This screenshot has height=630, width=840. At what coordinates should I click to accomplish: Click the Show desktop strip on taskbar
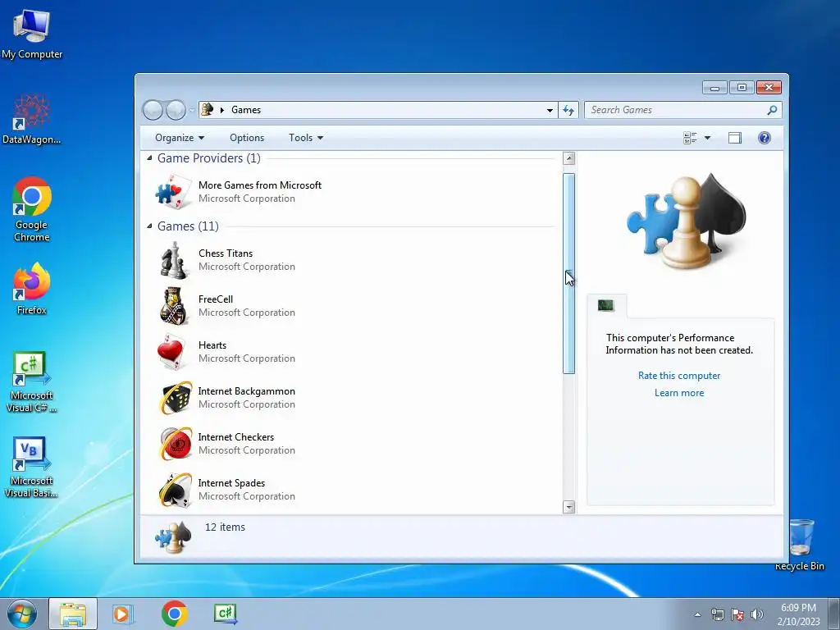834,614
